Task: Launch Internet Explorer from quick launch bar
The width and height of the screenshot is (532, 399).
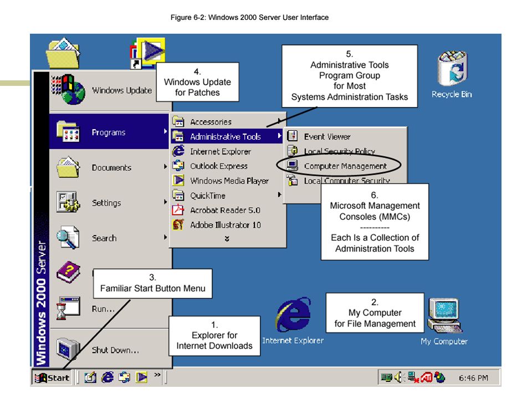Action: pos(108,377)
